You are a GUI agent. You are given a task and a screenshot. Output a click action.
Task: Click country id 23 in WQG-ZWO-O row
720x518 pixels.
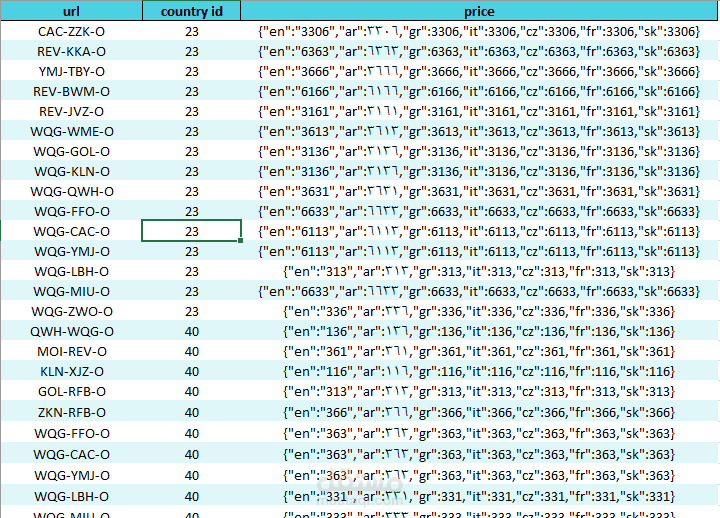tap(191, 311)
